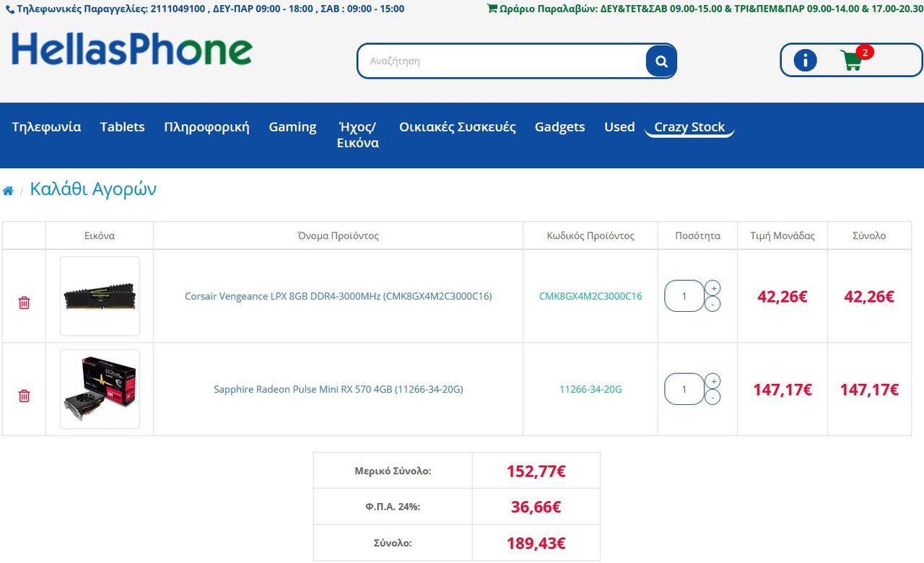924x563 pixels.
Task: Decrease Corsair Vengeance quantity with minus
Action: click(x=712, y=305)
